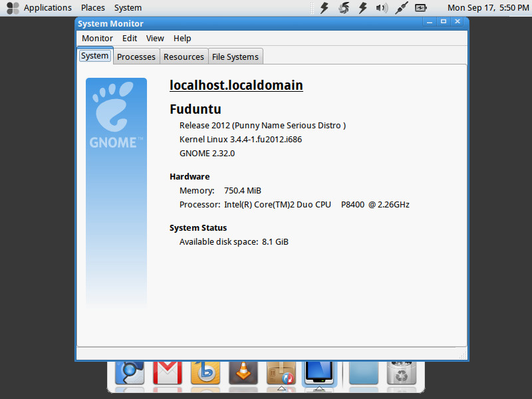
Task: Minimize the System Monitor window
Action: point(430,22)
